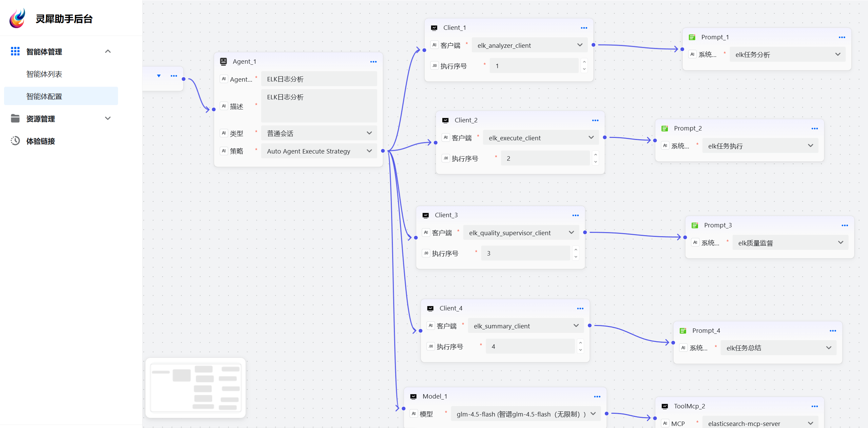The image size is (868, 428).
Task: Click the Prompt_4 green node icon
Action: coord(683,331)
